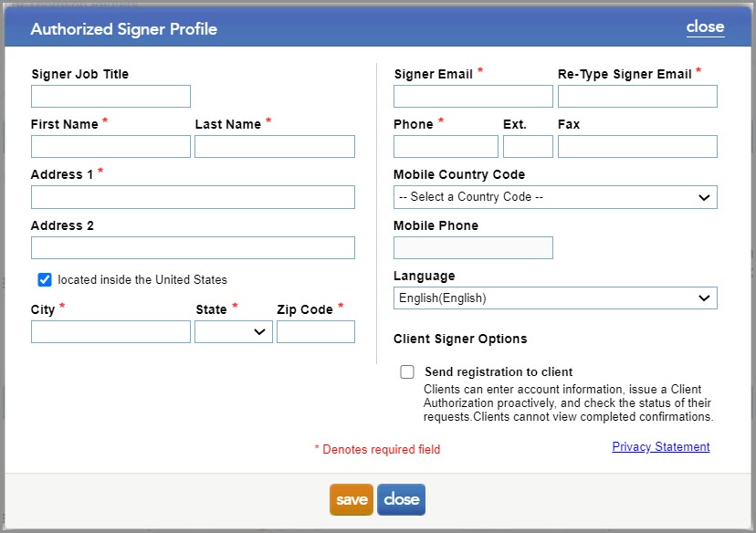Enable 'Send registration to client'
Image resolution: width=756 pixels, height=533 pixels.
pos(407,371)
